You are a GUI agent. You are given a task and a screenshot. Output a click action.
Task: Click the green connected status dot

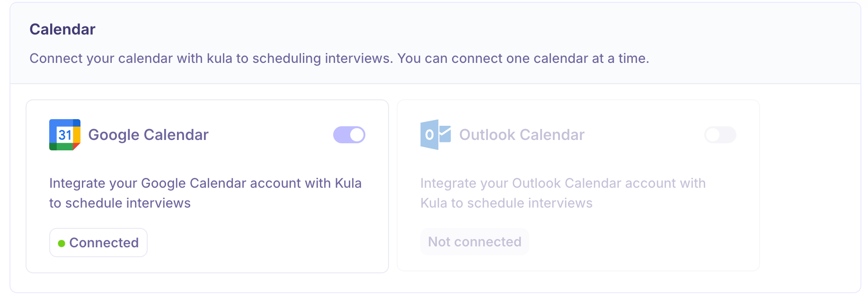pyautogui.click(x=62, y=244)
